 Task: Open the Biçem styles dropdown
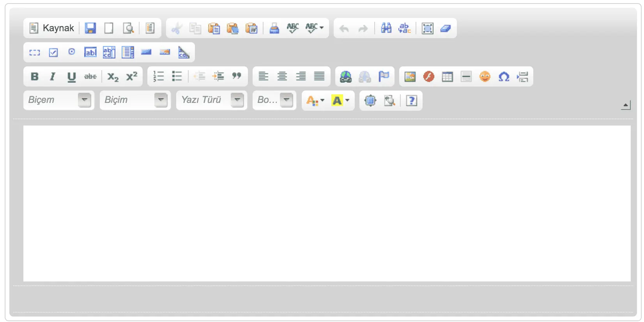(59, 100)
